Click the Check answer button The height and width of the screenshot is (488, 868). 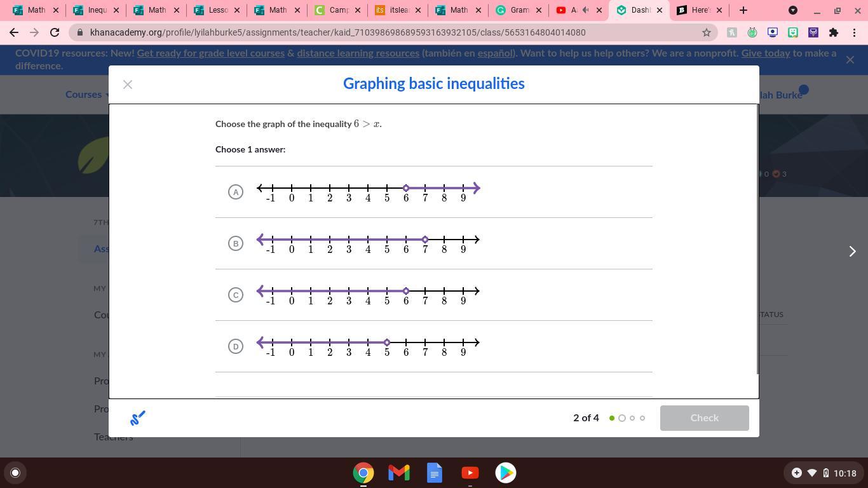pos(704,418)
